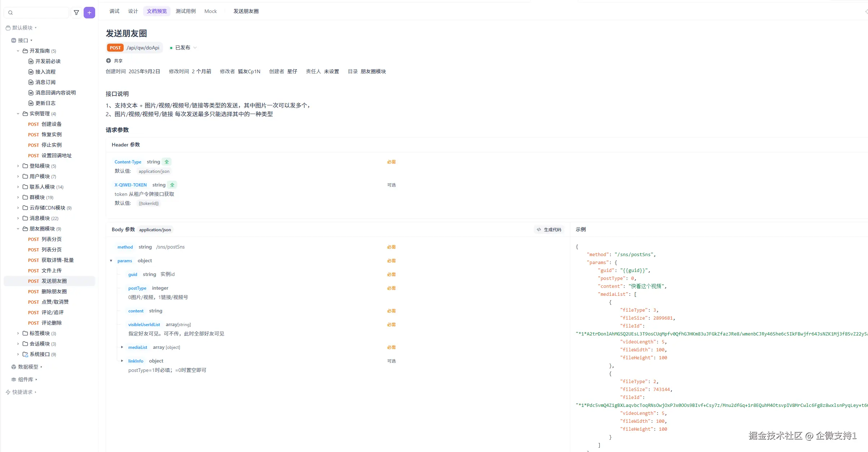Click the filter funnel icon
The height and width of the screenshot is (452, 868).
(x=76, y=13)
